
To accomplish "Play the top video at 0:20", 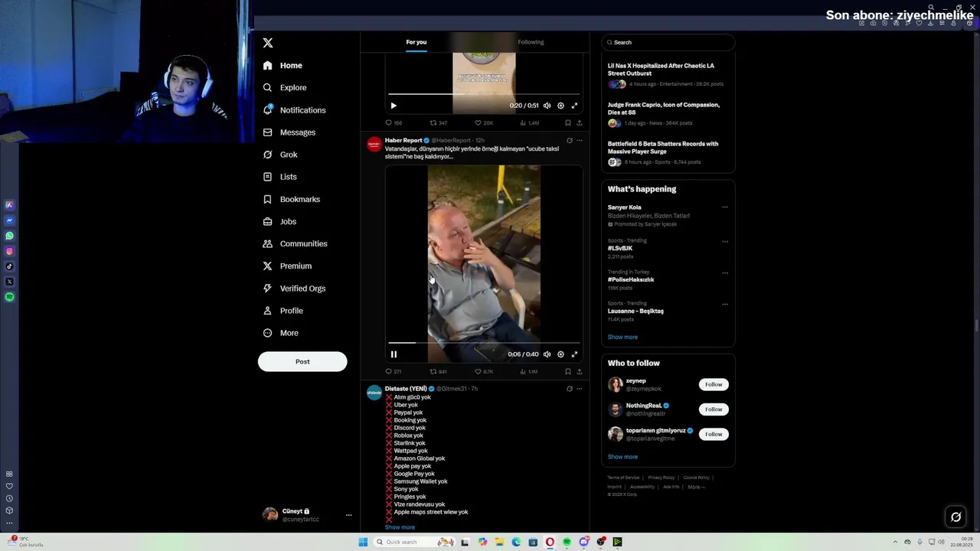I will (394, 106).
